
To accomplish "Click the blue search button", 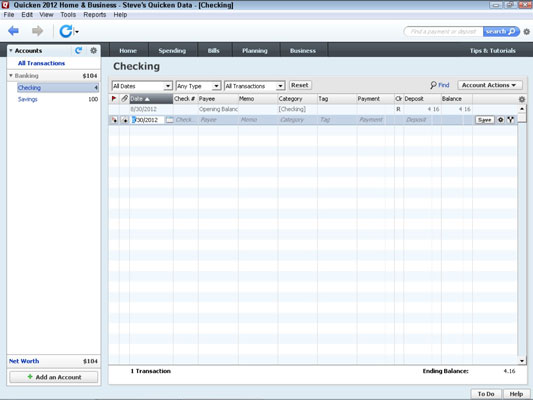I will tap(501, 32).
